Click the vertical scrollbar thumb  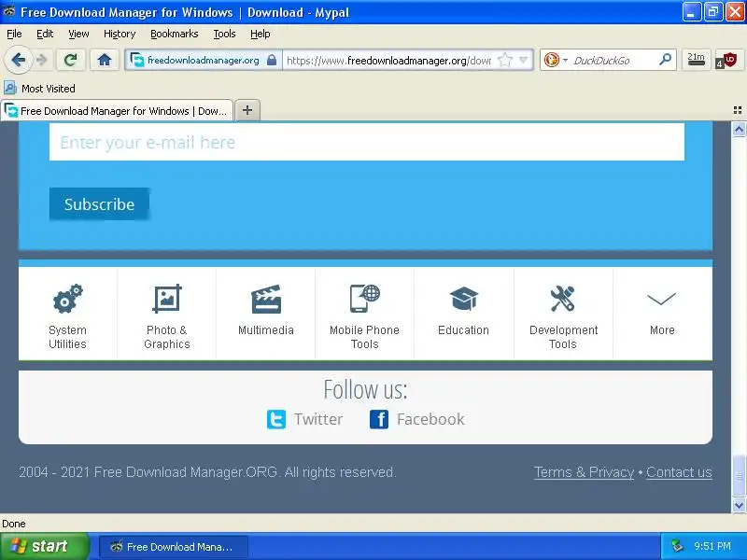point(739,476)
